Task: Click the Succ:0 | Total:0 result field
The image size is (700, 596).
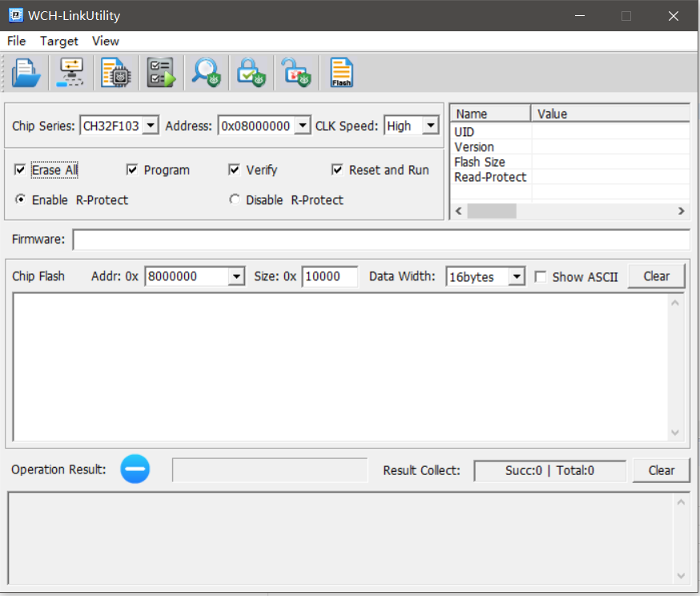Action: pyautogui.click(x=549, y=470)
